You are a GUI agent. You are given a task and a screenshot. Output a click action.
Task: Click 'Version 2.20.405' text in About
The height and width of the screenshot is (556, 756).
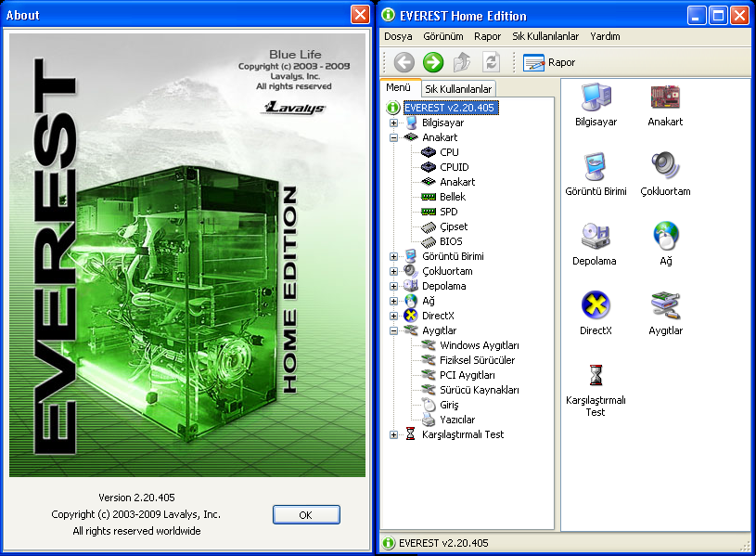click(137, 498)
